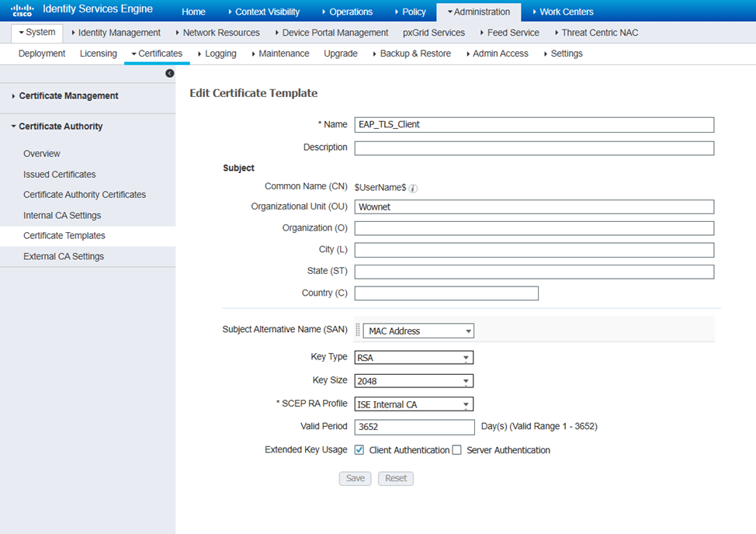Open the SCEP RA Profile dropdown
Viewport: 756px width, 534px height.
[x=414, y=404]
